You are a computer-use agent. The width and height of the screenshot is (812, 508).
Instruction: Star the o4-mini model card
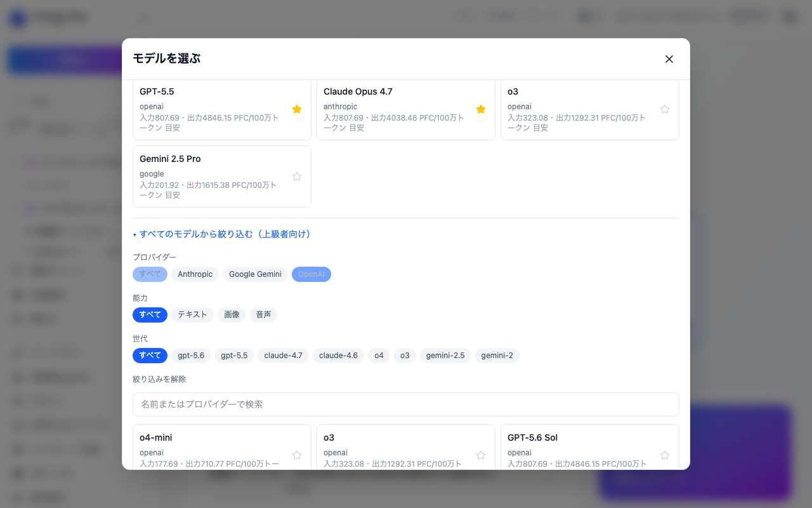tap(297, 455)
